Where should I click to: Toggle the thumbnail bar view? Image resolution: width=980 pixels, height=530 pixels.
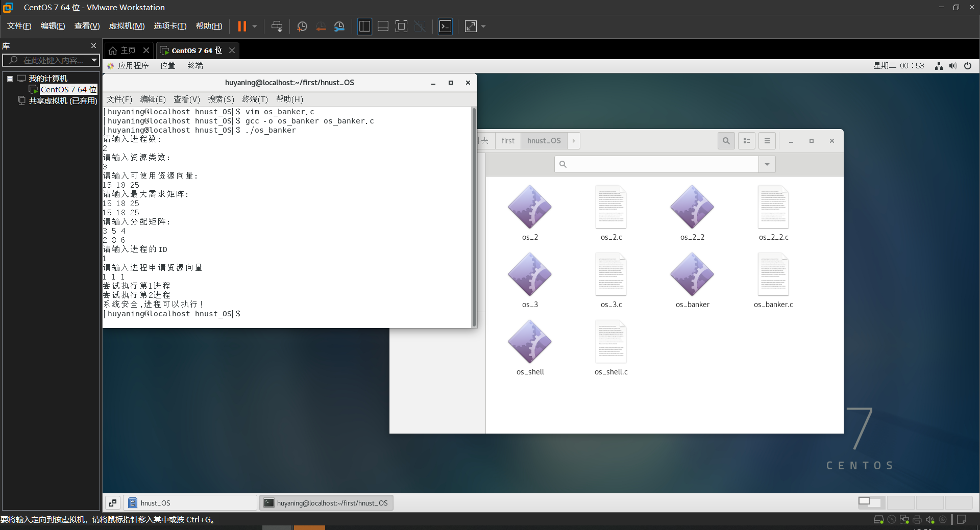[383, 27]
